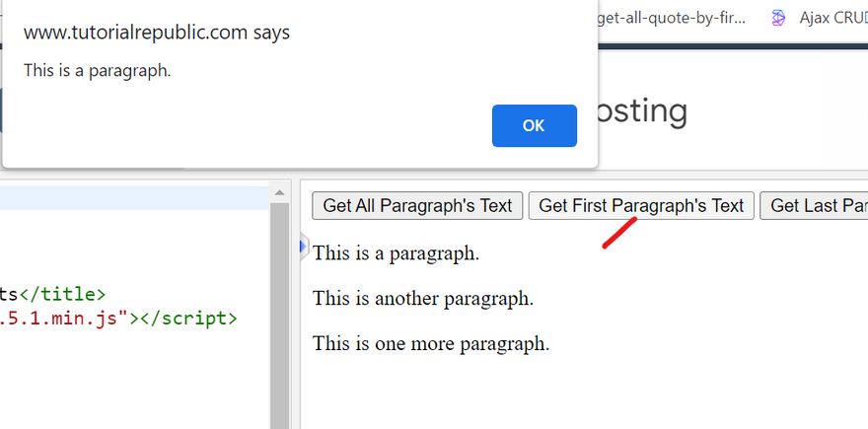Viewport: 868px width, 429px height.
Task: Click the first output paragraph text
Action: pyautogui.click(x=396, y=253)
